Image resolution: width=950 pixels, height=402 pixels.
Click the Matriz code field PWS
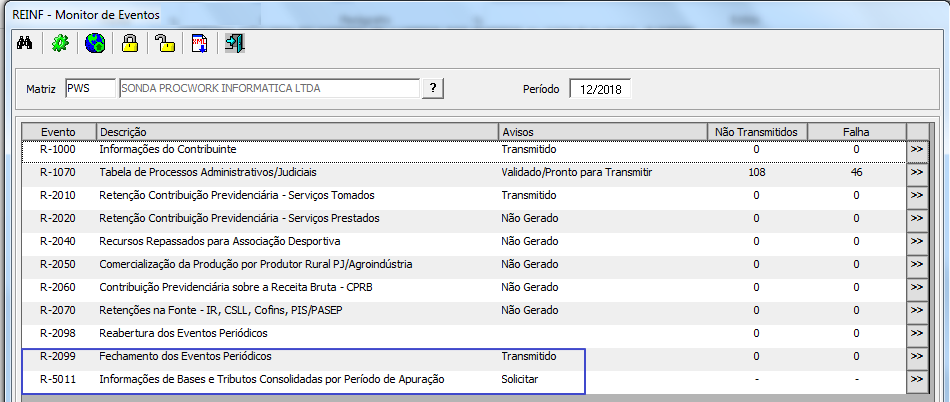coord(90,88)
